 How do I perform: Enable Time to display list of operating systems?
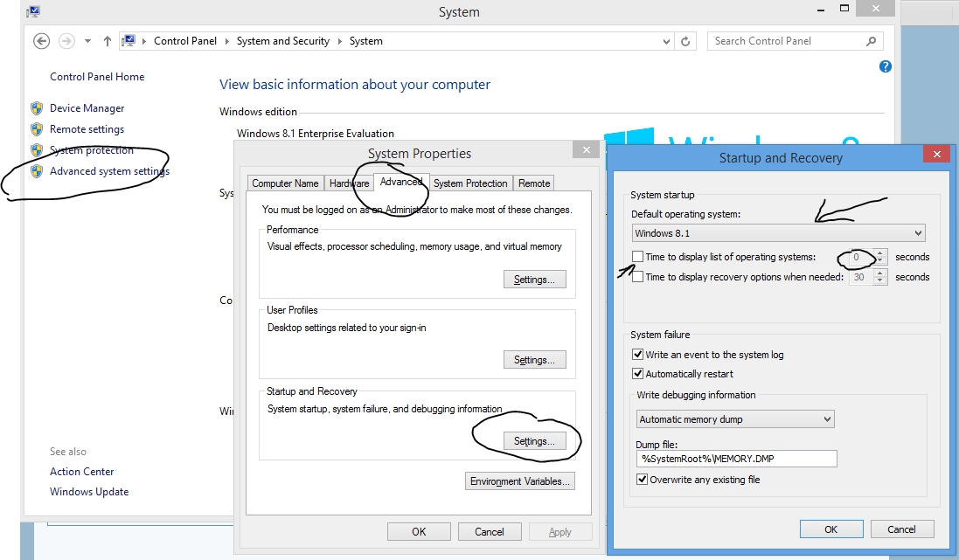click(x=638, y=257)
